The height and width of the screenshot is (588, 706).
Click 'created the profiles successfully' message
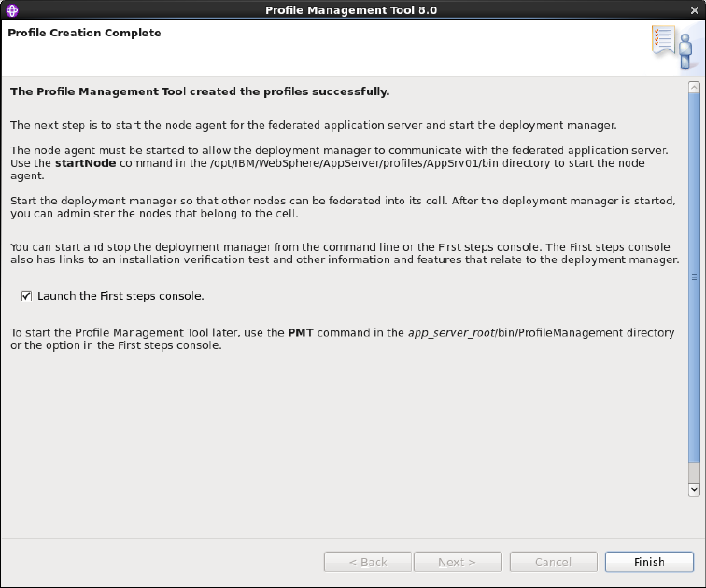coord(289,91)
